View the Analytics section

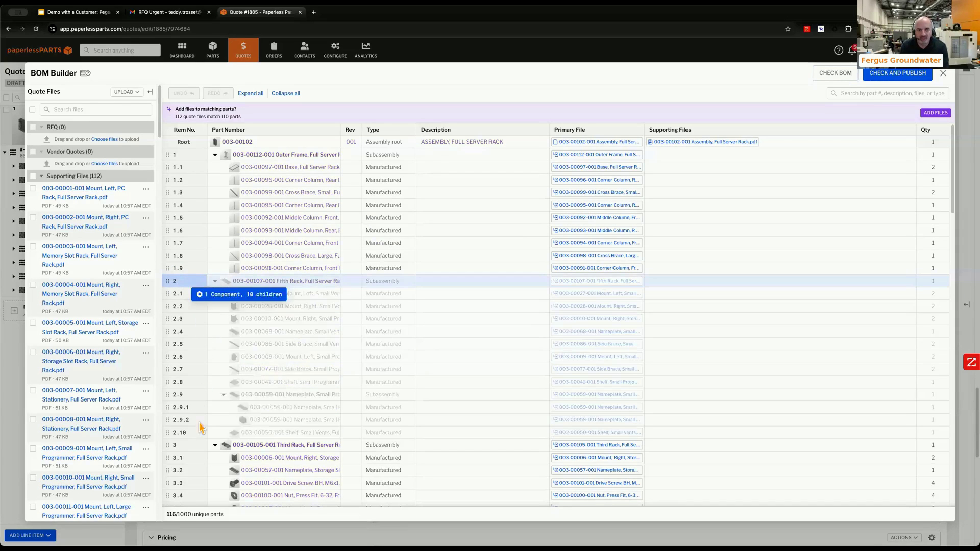pos(365,49)
